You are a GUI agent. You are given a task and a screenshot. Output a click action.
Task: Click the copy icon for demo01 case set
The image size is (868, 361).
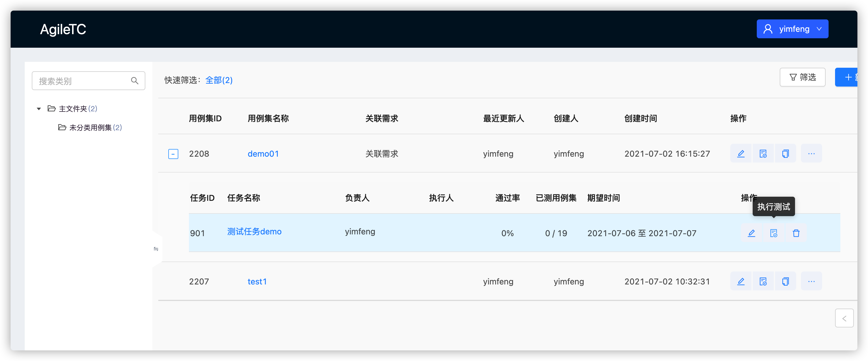(785, 154)
